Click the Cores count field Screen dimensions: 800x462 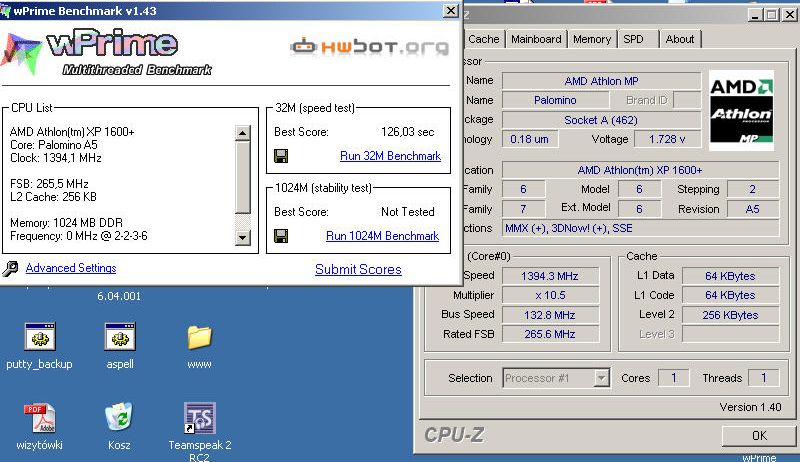pyautogui.click(x=673, y=378)
